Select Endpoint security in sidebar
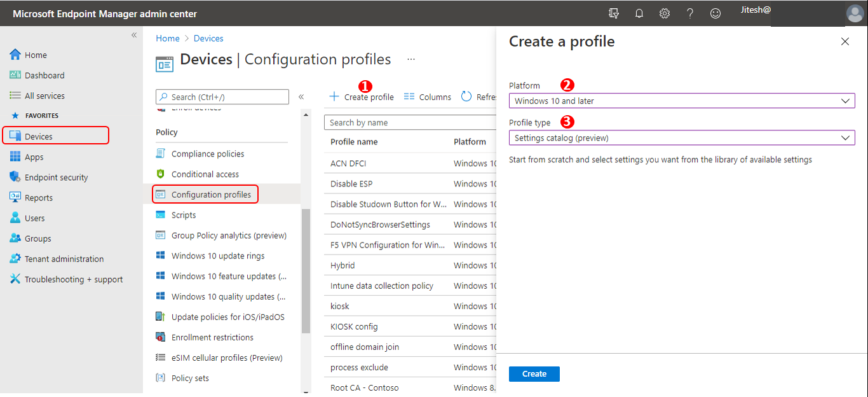The image size is (868, 397). tap(56, 178)
